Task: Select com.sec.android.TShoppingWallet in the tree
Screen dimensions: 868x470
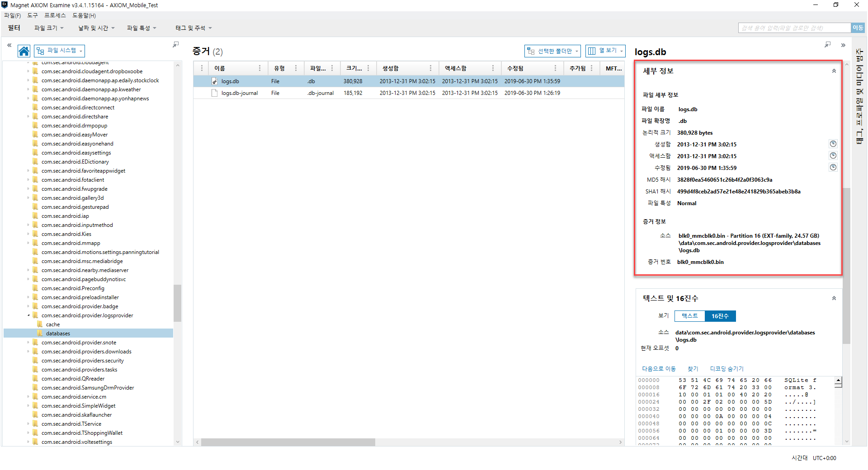Action: click(82, 433)
